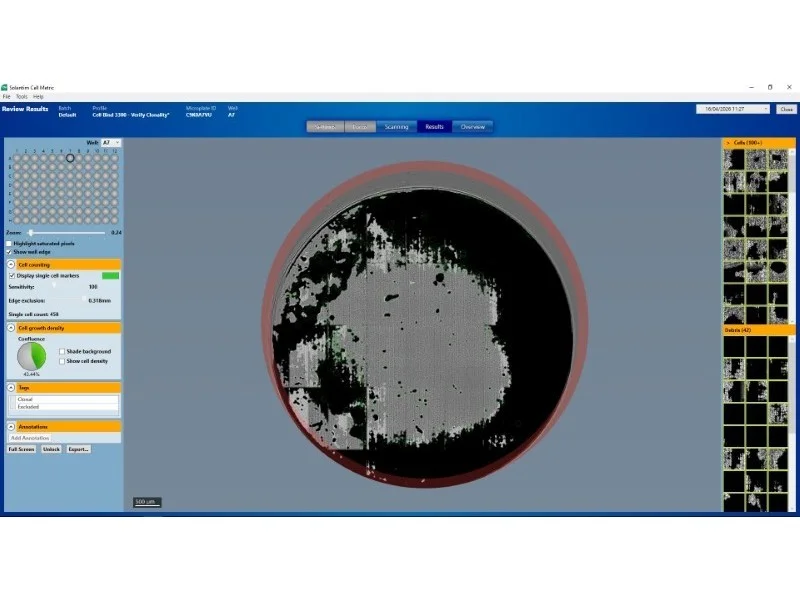The image size is (800, 600).
Task: Click the Cells panel vertical scrollbar
Action: [x=792, y=235]
